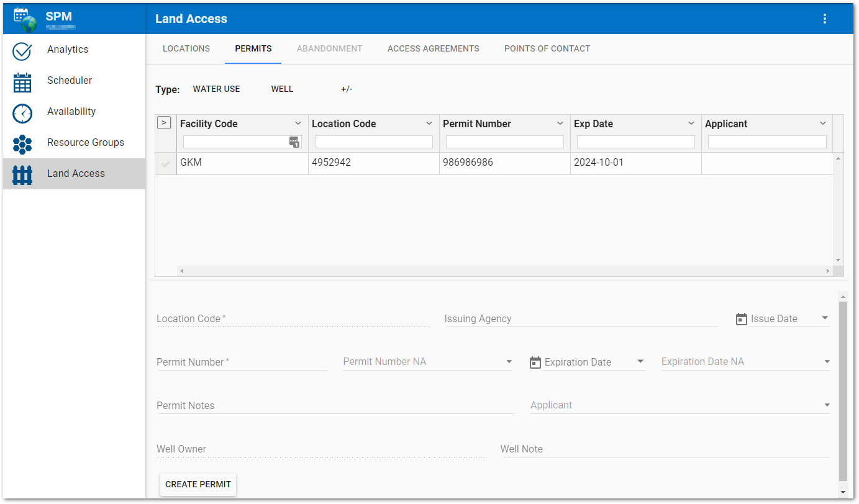859x504 pixels.
Task: Toggle the WELL permit type
Action: tap(282, 89)
